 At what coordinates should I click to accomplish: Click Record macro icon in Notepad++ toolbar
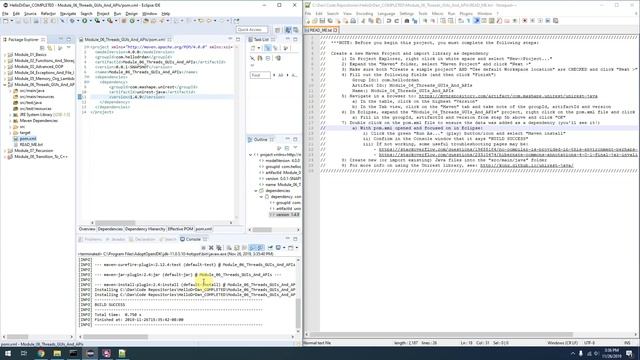524,21
